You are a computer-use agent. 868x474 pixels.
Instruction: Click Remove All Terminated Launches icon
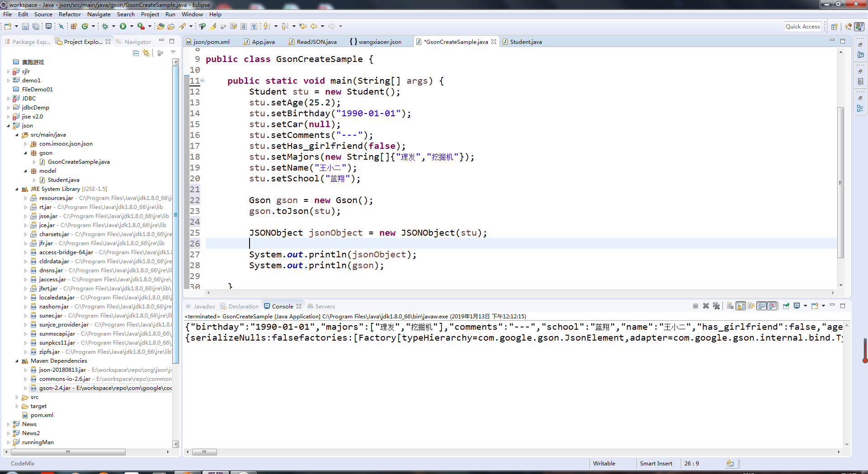(716, 306)
